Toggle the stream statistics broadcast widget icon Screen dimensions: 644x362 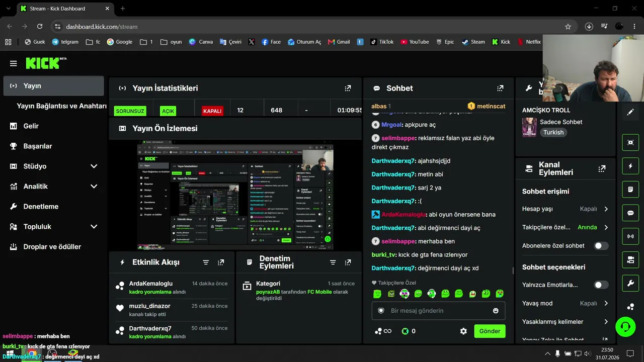pyautogui.click(x=630, y=236)
